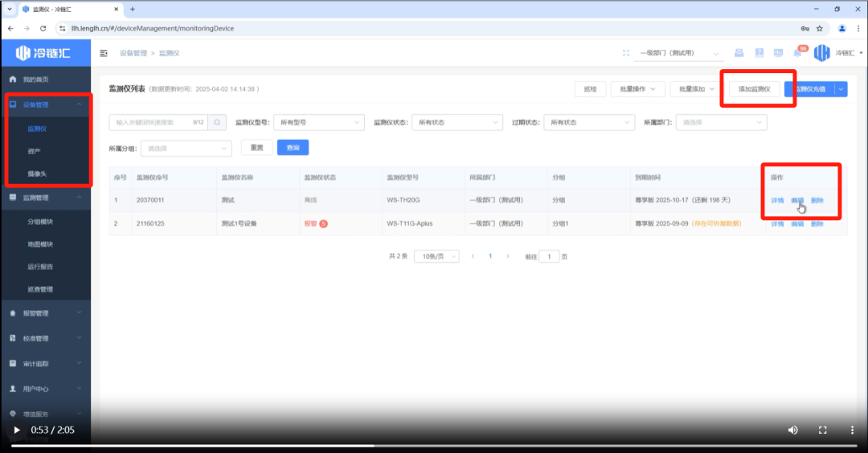
Task: Click 编辑 for device 20370011
Action: 797,200
